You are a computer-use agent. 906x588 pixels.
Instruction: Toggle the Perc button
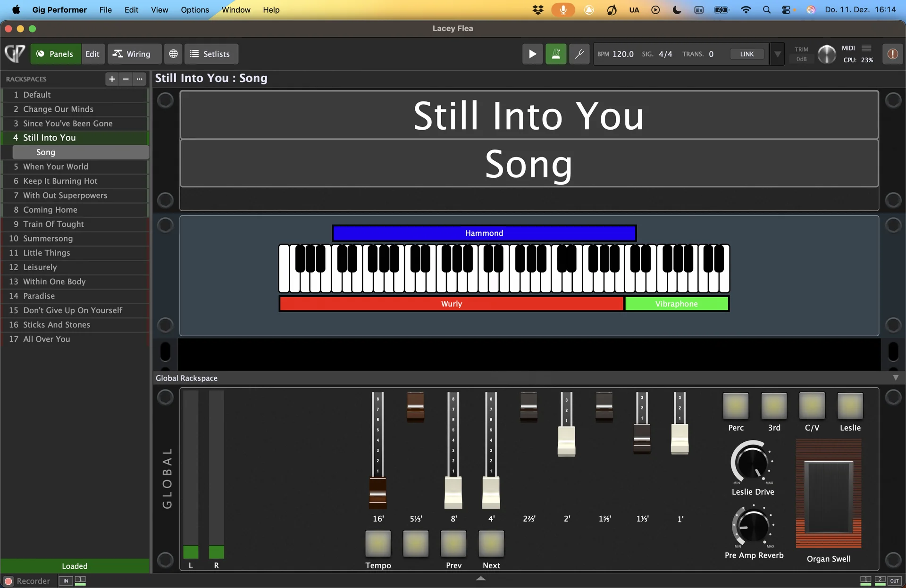(736, 406)
